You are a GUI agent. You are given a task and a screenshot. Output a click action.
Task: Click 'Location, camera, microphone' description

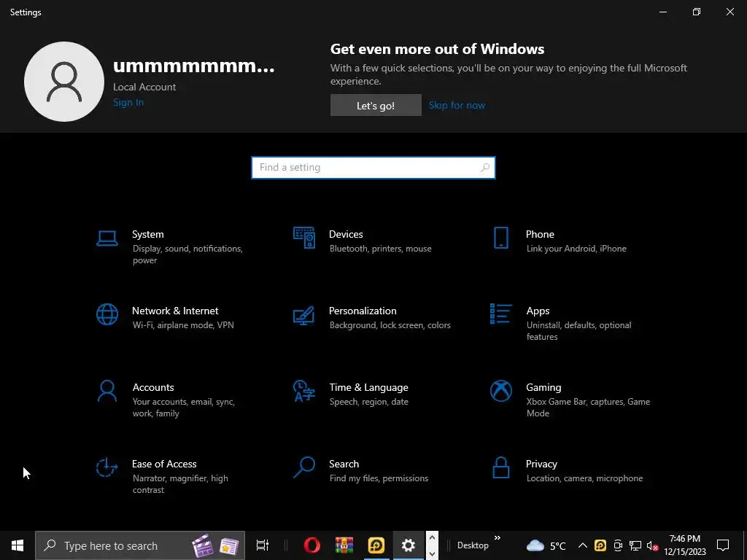(584, 478)
